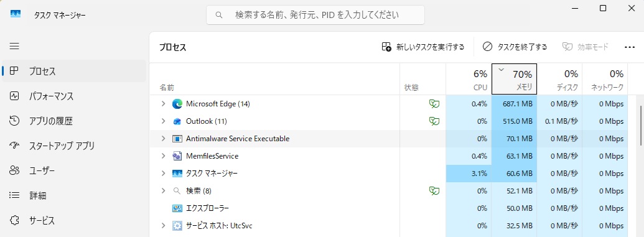Expand the MemfilesService process group

[x=163, y=156]
